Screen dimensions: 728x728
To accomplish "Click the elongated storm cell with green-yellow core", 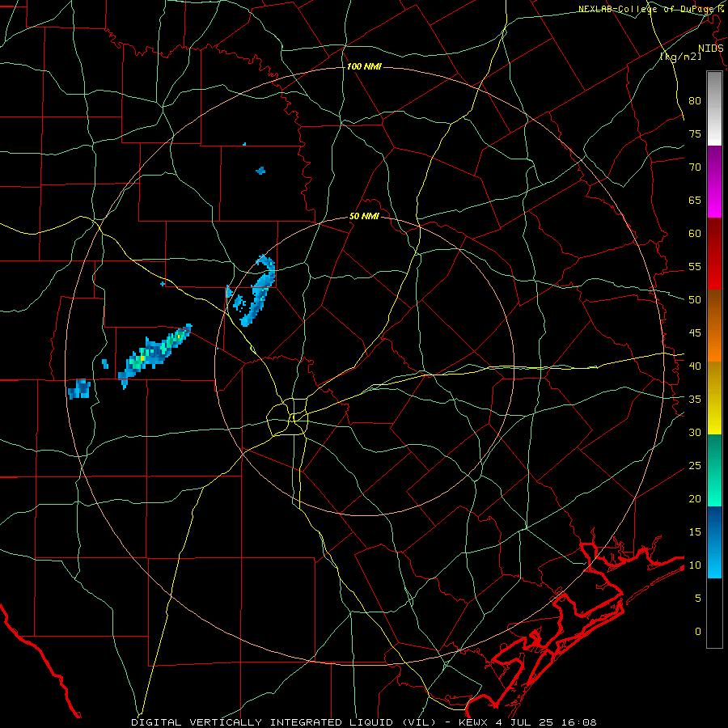I will point(154,356).
